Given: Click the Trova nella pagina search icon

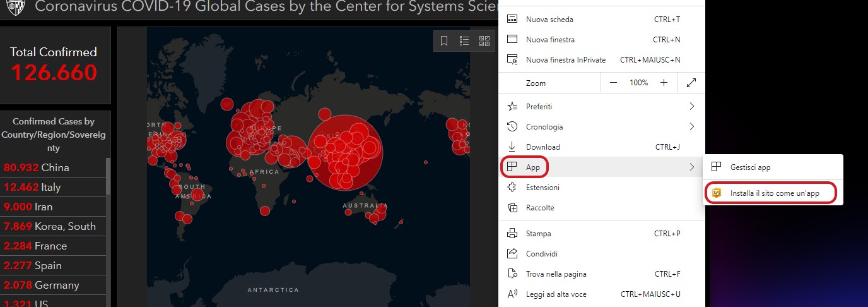Looking at the screenshot, I should click(513, 274).
